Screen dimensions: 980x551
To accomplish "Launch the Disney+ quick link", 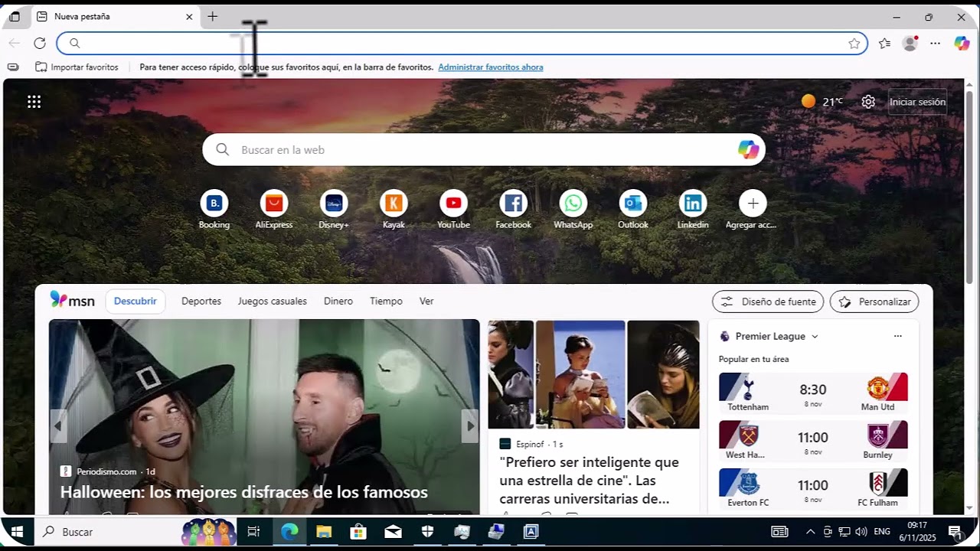I will click(334, 204).
